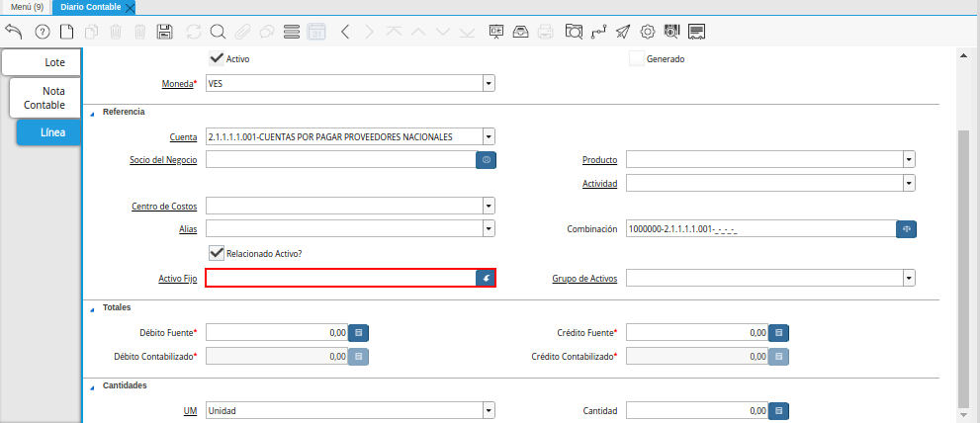Screen dimensions: 980x423
Task: Click the Socio del Negocio input
Action: pyautogui.click(x=340, y=160)
